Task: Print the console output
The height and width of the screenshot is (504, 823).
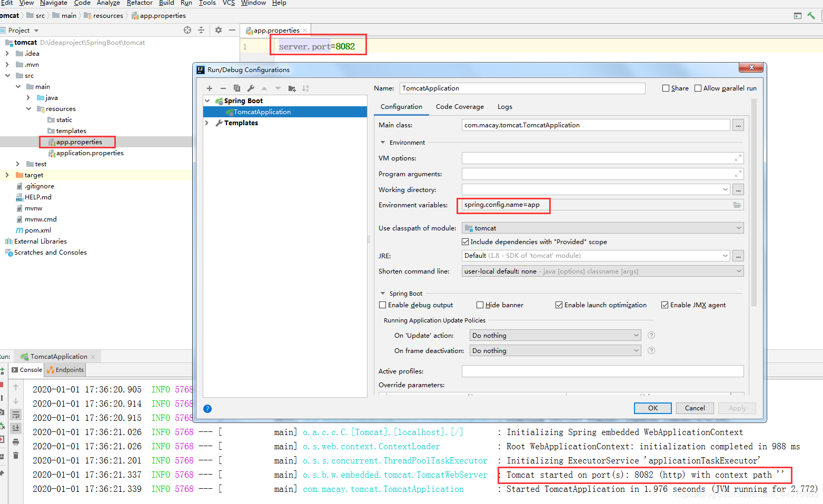Action: coord(16,442)
